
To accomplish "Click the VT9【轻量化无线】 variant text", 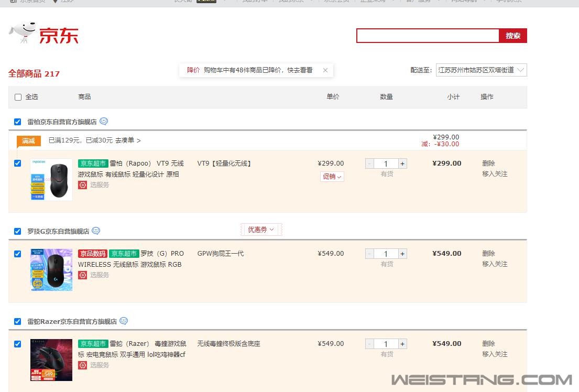I will (224, 164).
